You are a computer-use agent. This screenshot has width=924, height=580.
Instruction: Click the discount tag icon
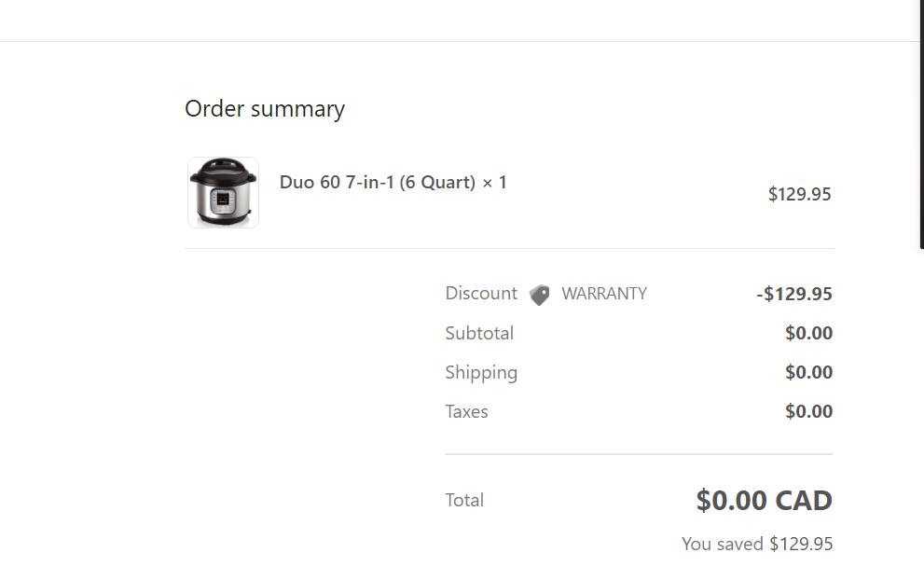[x=539, y=295]
